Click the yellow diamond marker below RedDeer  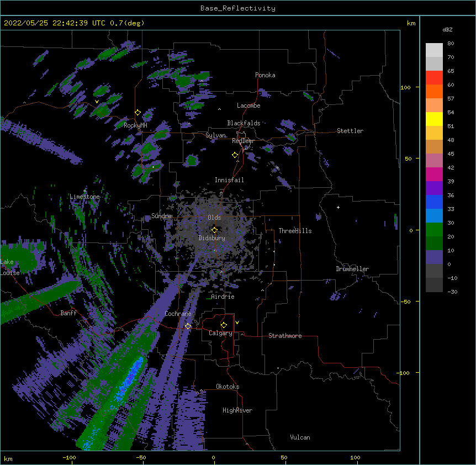click(235, 155)
